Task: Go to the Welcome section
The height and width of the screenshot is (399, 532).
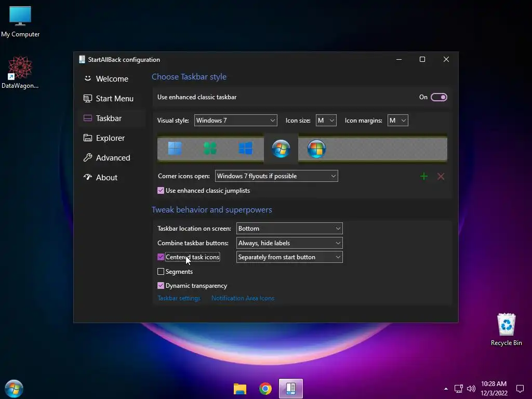Action: coord(112,79)
